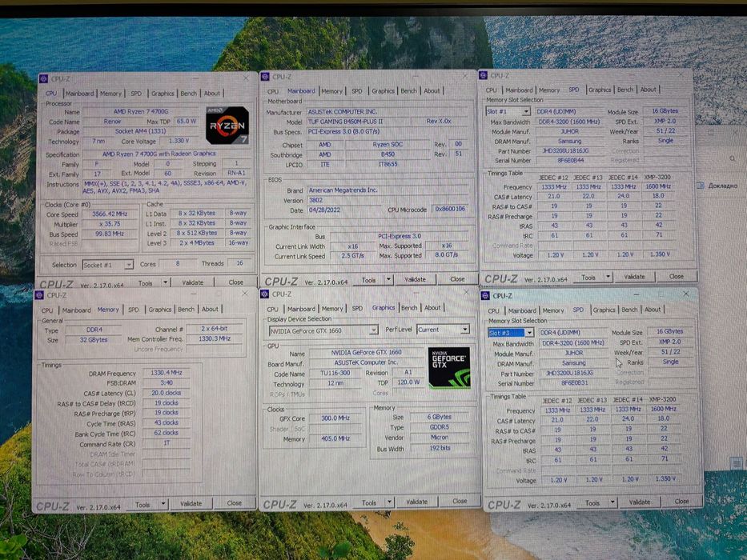Click the GFX Core clock value 300.0 MHz

pyautogui.click(x=335, y=418)
